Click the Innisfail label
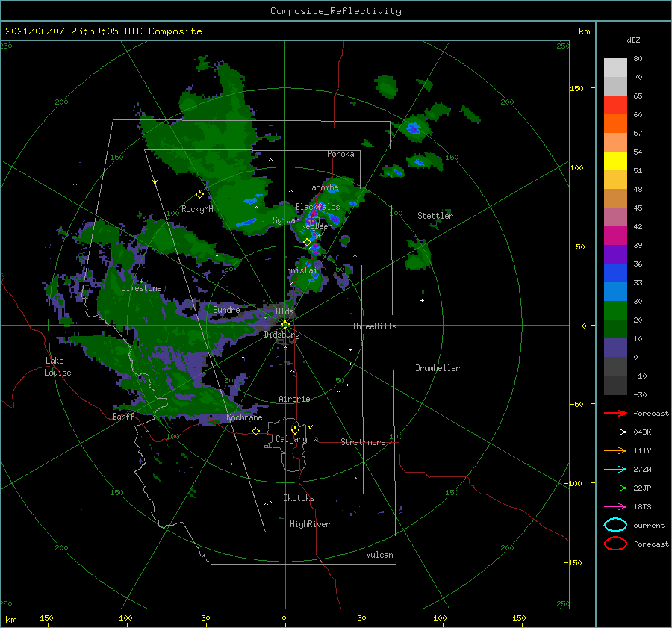The image size is (672, 628). 302,270
